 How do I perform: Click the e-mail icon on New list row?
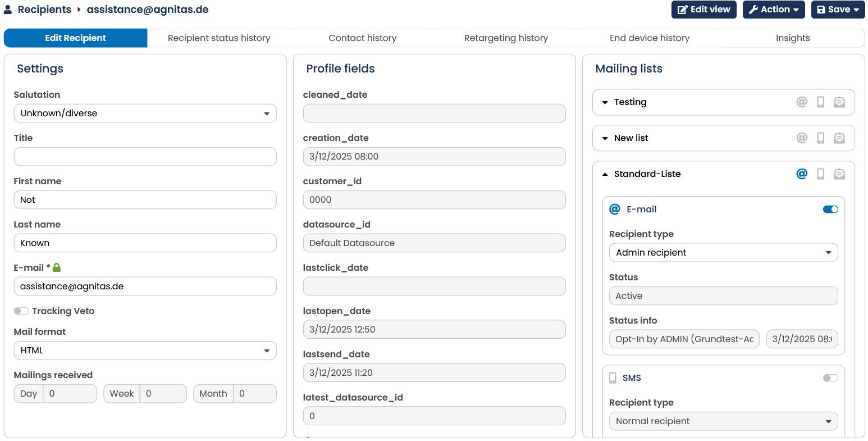click(x=802, y=138)
